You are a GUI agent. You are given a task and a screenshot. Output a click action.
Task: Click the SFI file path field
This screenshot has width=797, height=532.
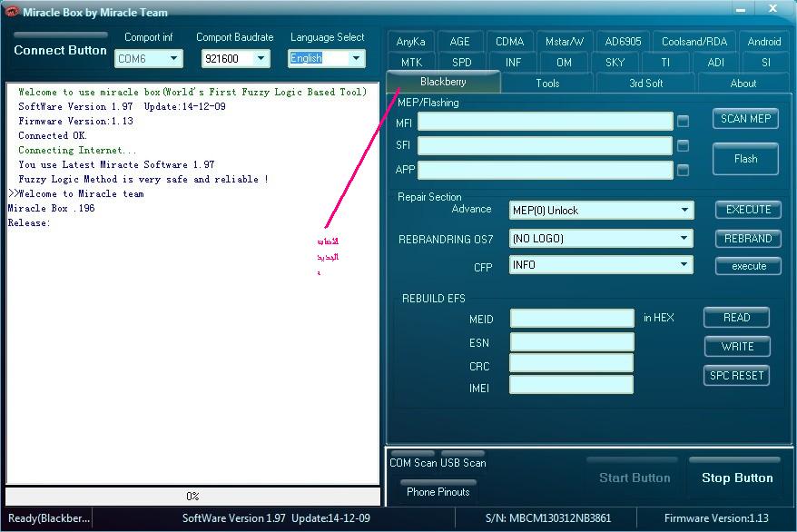[x=546, y=146]
